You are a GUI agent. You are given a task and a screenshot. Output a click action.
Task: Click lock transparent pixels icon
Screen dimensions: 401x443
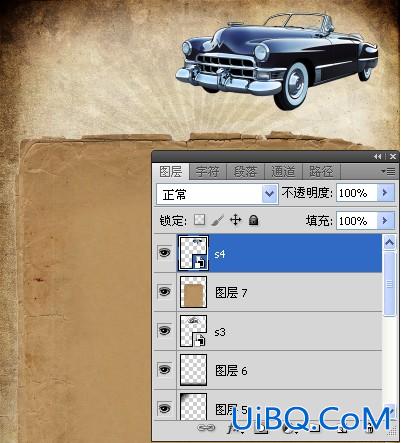pyautogui.click(x=199, y=220)
